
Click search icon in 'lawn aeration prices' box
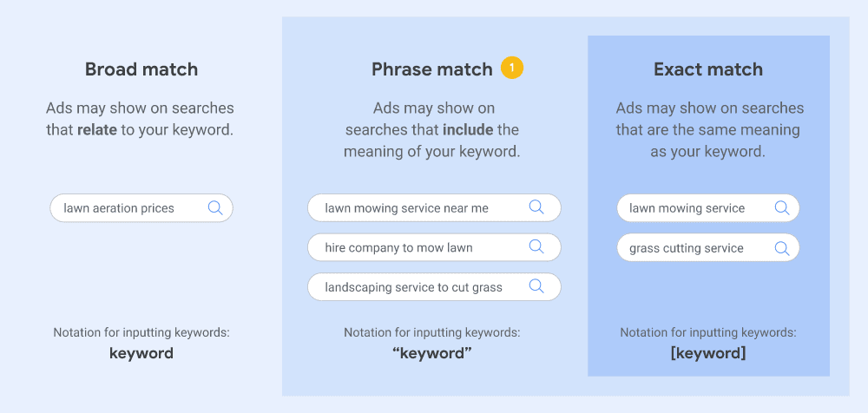point(215,208)
